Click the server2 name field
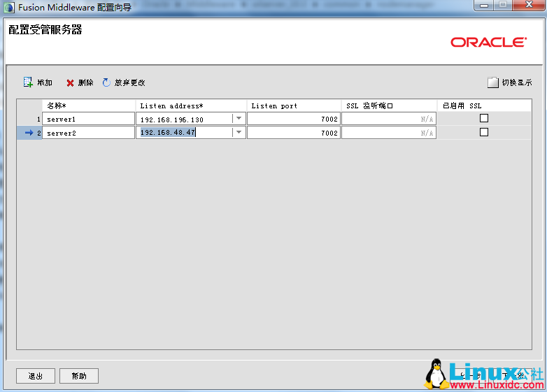 click(89, 133)
